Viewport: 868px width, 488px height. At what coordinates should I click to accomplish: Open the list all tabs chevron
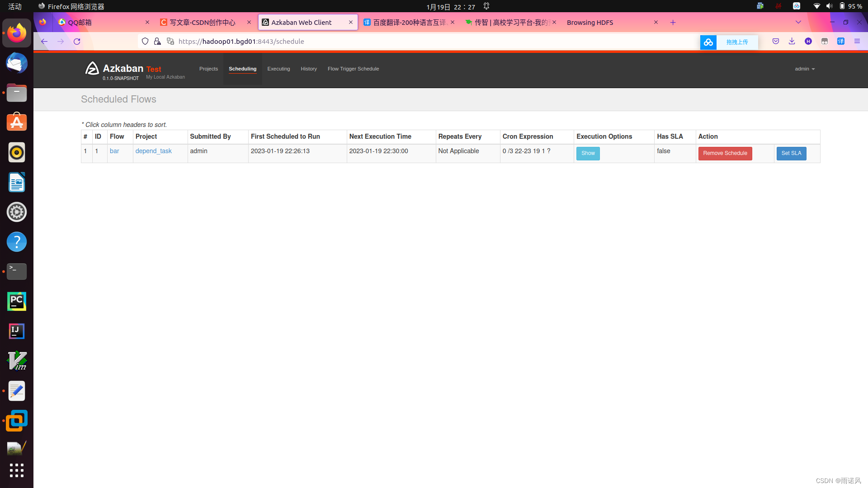pos(798,22)
